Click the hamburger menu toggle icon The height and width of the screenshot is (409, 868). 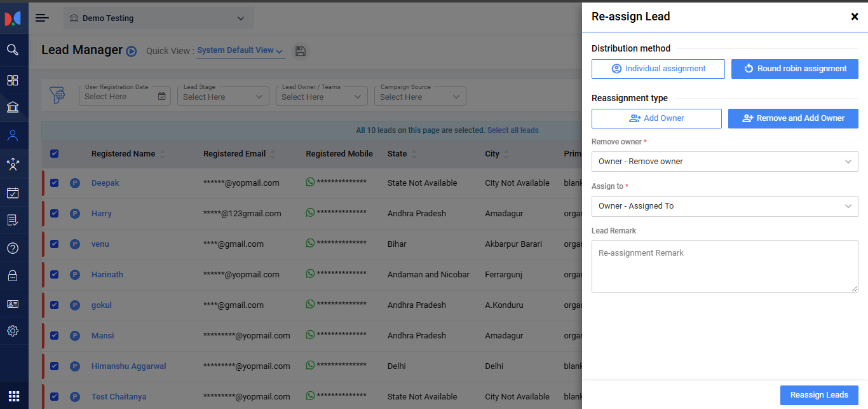pyautogui.click(x=42, y=18)
